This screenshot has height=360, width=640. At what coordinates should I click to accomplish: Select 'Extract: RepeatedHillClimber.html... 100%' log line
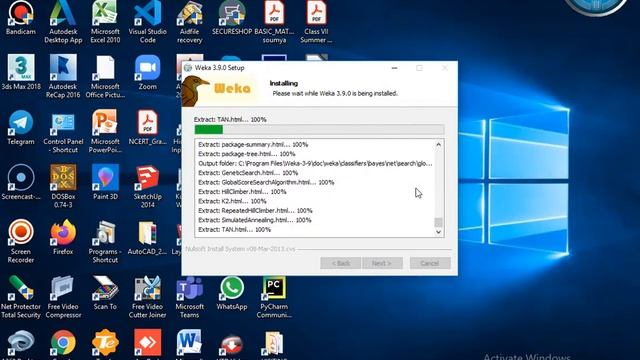tap(256, 210)
